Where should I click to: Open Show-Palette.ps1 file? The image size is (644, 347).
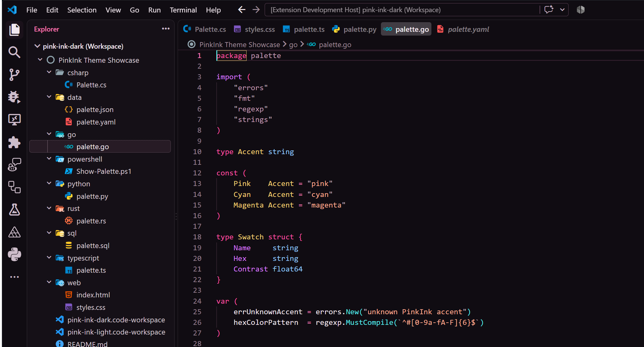100,171
